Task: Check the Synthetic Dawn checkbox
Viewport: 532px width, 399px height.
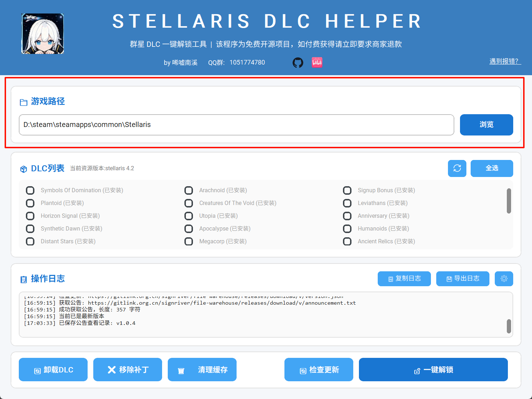Action: (x=30, y=229)
